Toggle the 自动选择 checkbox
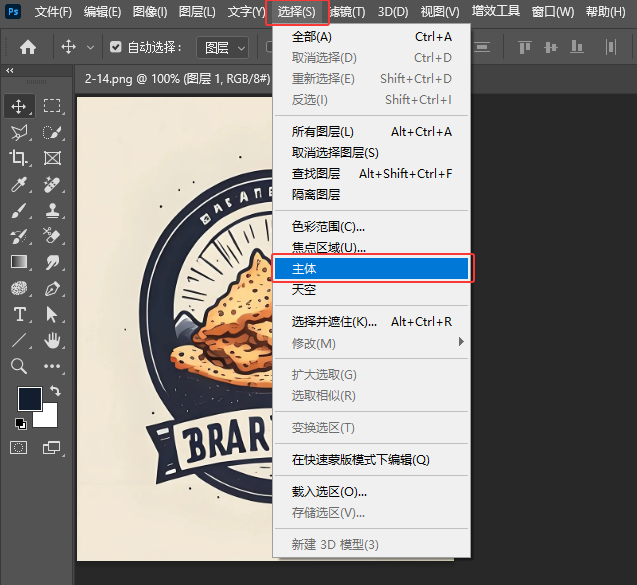The image size is (637, 585). point(116,47)
